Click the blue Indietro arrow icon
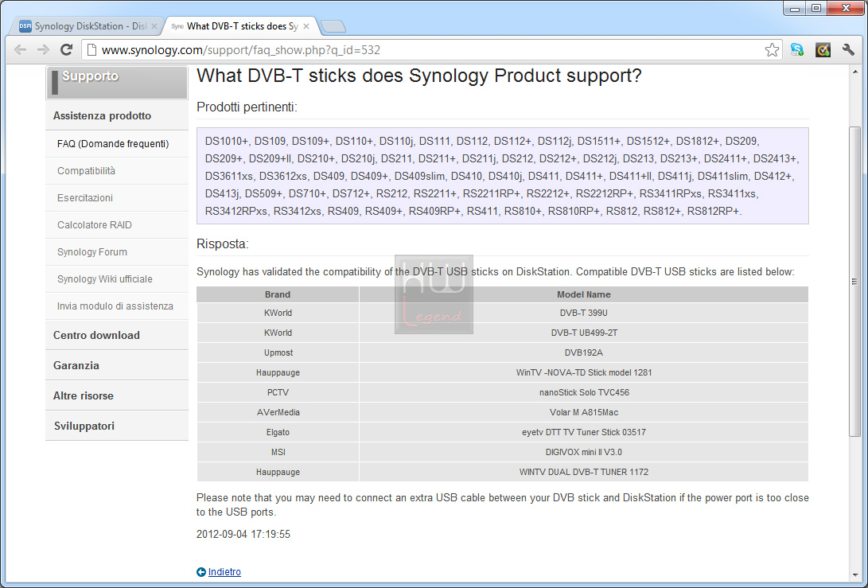The width and height of the screenshot is (868, 588). click(201, 572)
